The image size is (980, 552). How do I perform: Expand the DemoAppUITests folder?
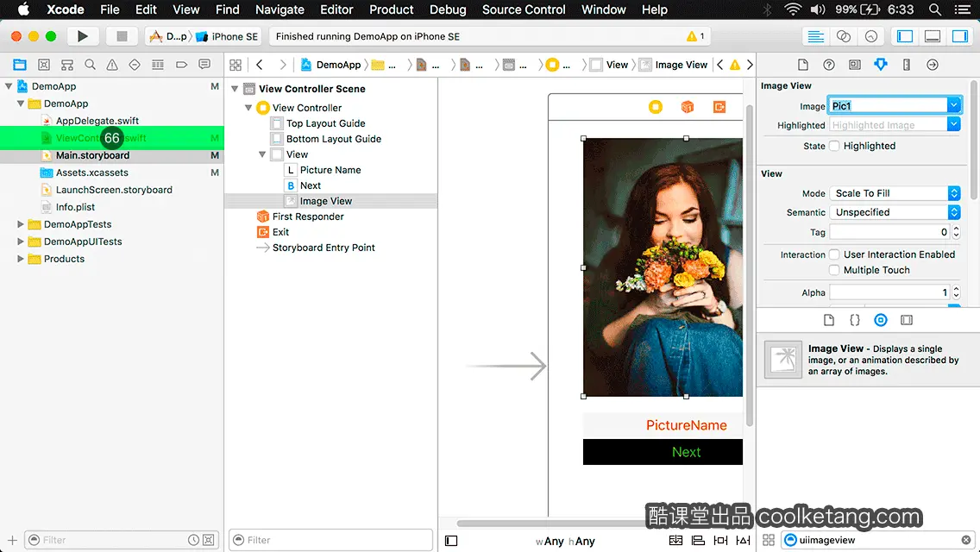(21, 241)
